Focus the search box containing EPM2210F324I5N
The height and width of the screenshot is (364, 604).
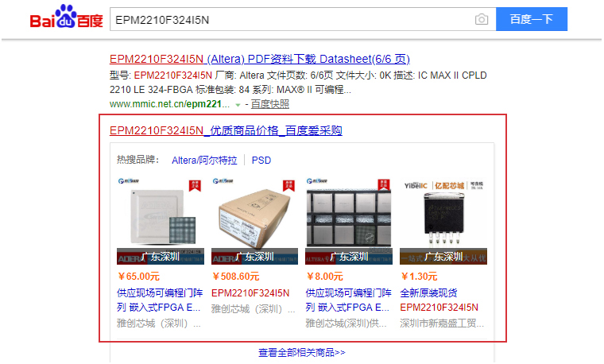(x=292, y=19)
